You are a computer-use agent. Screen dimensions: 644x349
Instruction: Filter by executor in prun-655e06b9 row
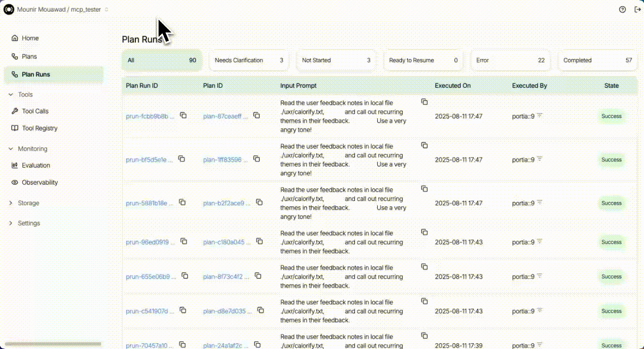[x=539, y=275]
